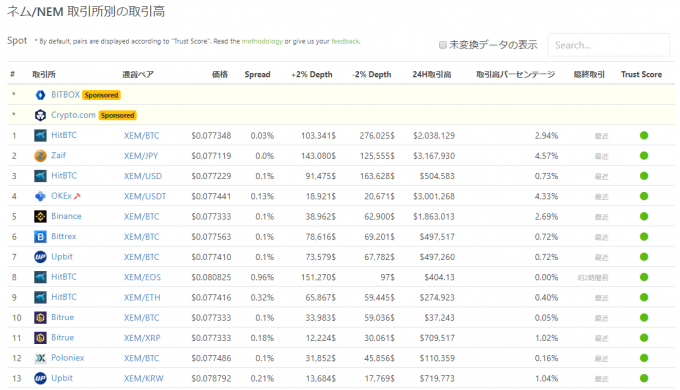Click HitBTC logo in XEM/ETH row
Screen dimensions: 680x390
pyautogui.click(x=40, y=297)
